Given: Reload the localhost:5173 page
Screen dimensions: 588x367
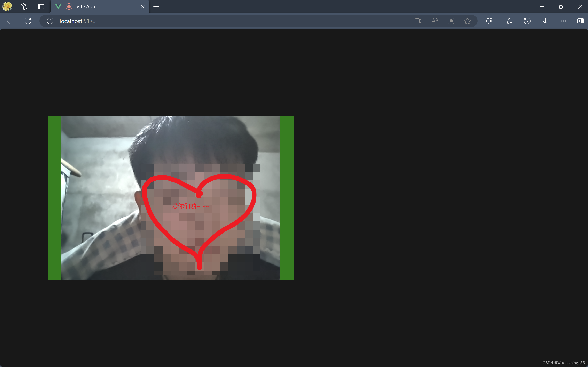Looking at the screenshot, I should tap(28, 21).
